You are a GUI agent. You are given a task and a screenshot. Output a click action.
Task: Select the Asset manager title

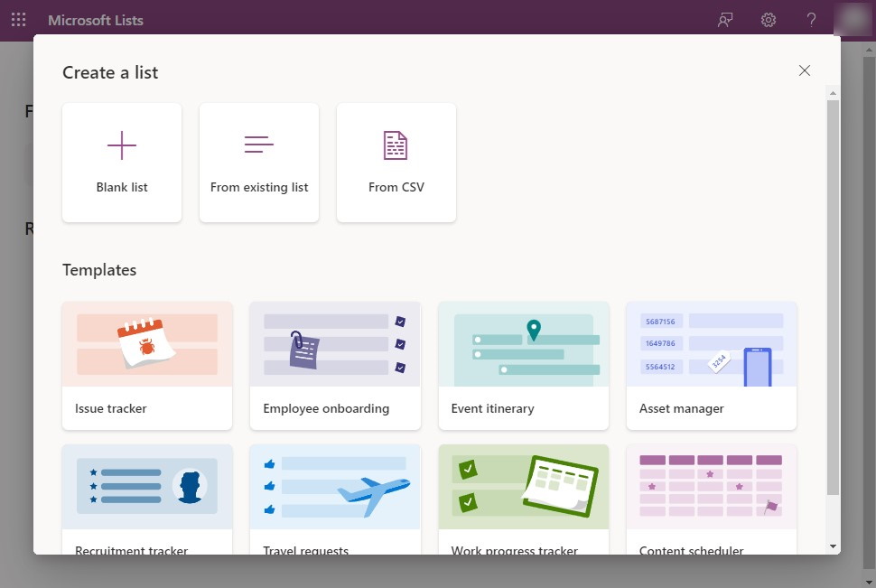coord(682,408)
